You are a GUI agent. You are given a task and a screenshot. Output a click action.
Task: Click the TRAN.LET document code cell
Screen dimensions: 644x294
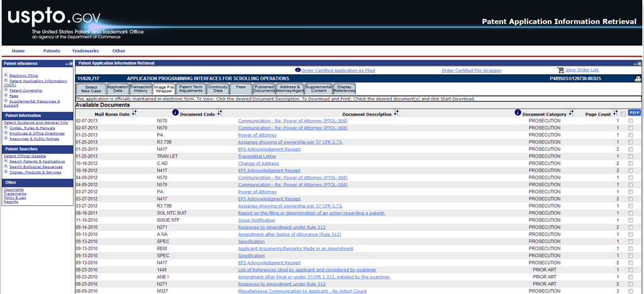coord(167,156)
